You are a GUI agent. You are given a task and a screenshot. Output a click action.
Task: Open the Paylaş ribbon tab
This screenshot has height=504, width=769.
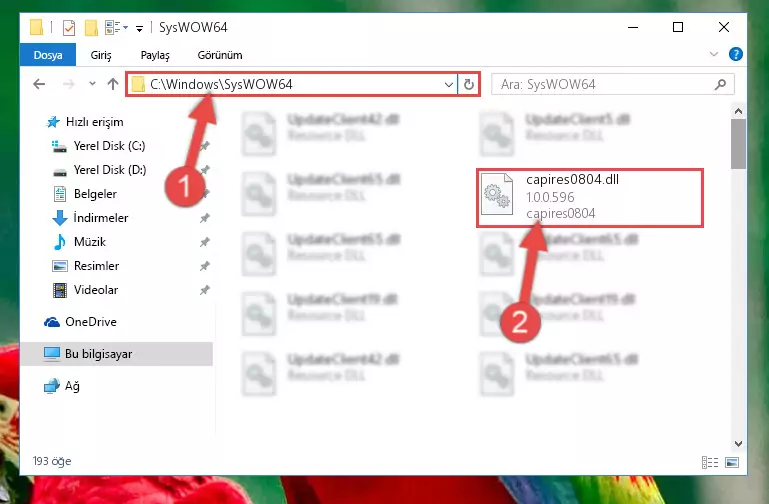point(154,55)
